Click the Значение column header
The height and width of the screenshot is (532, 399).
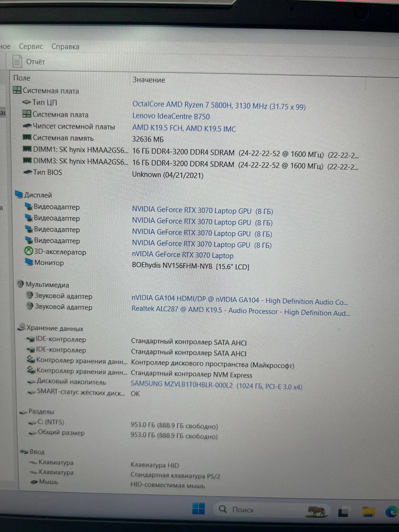(x=149, y=80)
